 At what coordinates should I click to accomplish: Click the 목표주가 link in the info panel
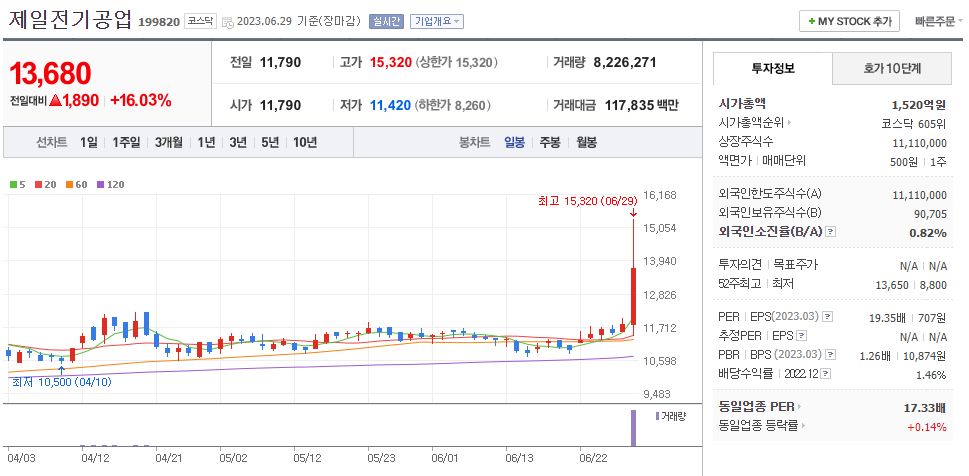click(795, 265)
